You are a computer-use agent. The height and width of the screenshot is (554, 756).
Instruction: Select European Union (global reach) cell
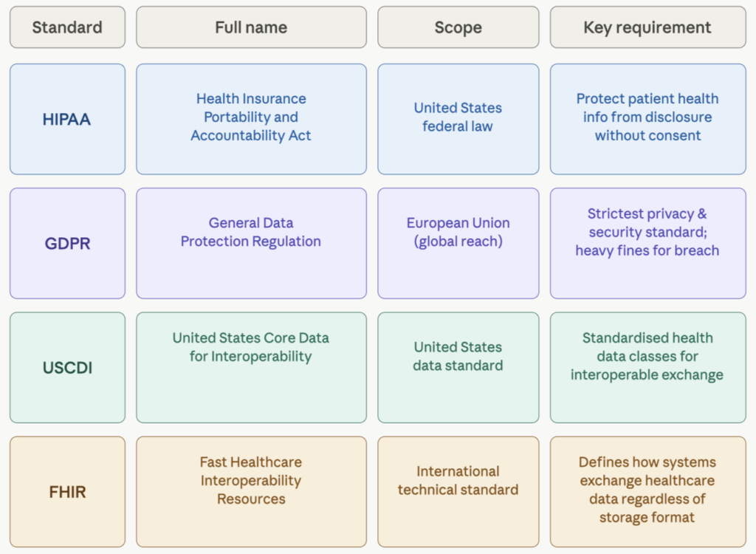pos(458,233)
